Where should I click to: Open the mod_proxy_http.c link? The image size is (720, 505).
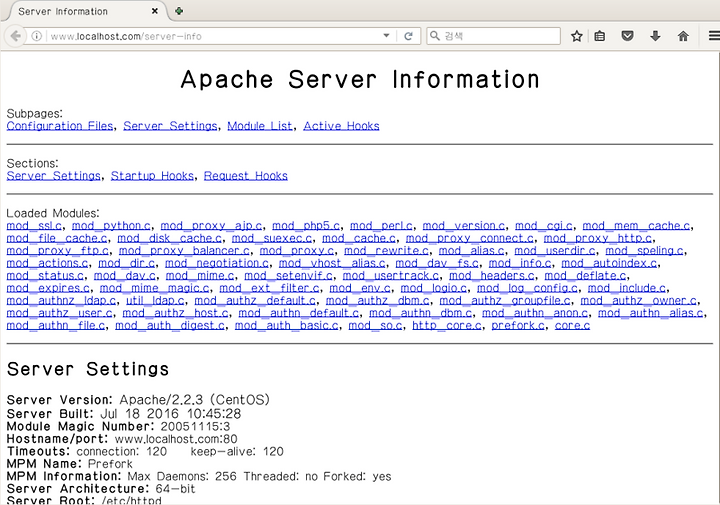[x=598, y=238]
